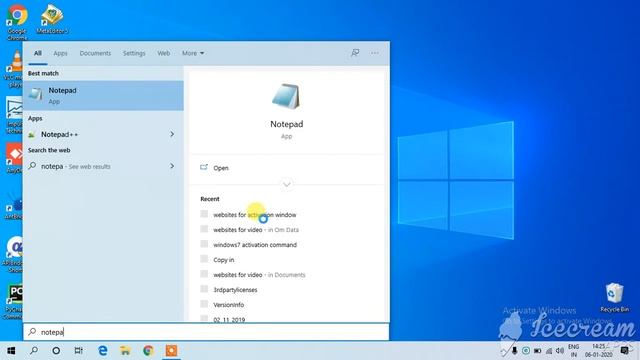Open Task View from the taskbar
Screen dimensions: 640x360
coord(78,351)
